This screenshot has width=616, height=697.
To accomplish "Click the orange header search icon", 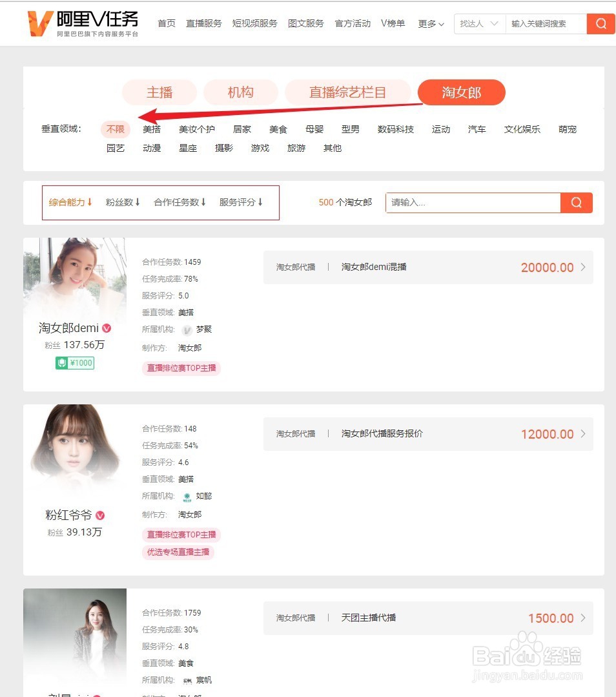I will (601, 23).
